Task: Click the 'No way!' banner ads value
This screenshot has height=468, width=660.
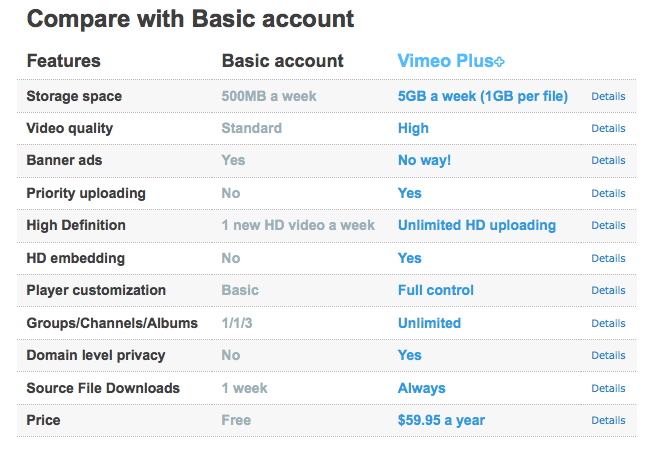Action: click(x=426, y=160)
